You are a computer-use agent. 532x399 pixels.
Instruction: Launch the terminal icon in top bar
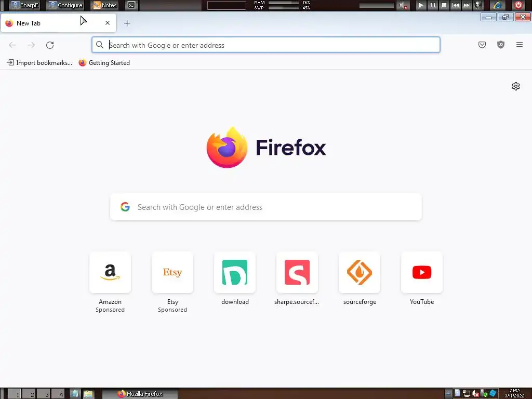pos(131,5)
